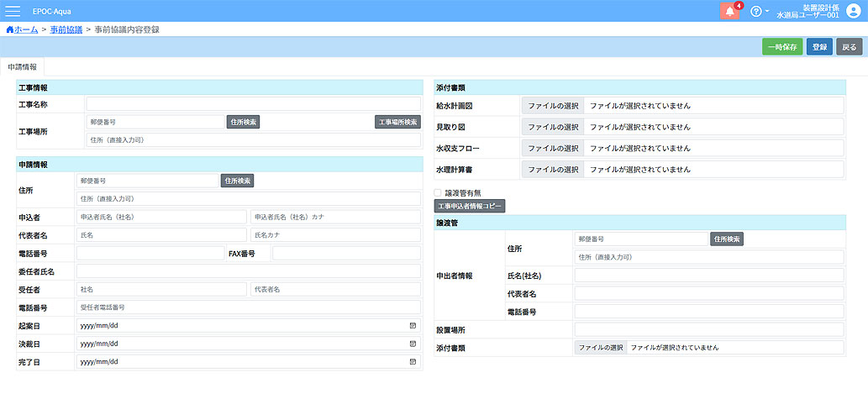Go to ホーム via the home icon link

[x=9, y=29]
